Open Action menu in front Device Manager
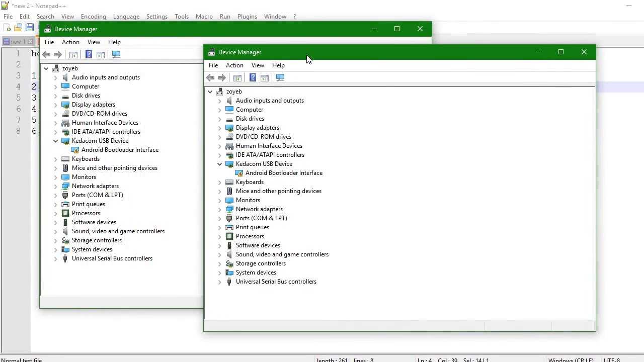This screenshot has width=644, height=362. click(x=234, y=65)
